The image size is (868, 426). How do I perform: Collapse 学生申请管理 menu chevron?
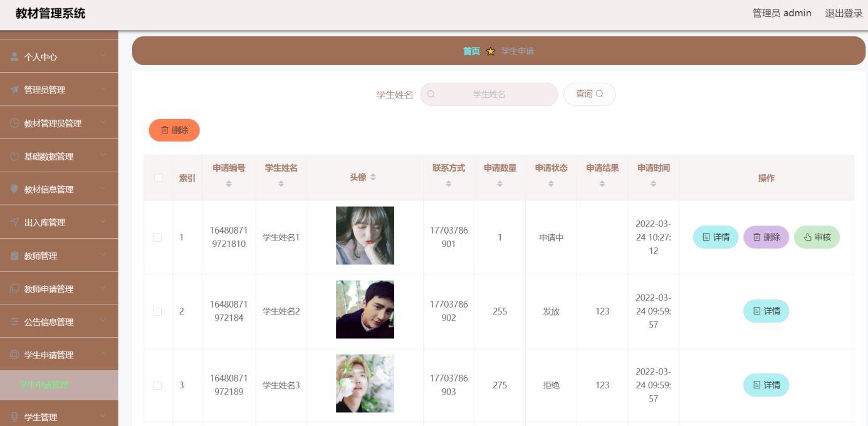[x=103, y=355]
